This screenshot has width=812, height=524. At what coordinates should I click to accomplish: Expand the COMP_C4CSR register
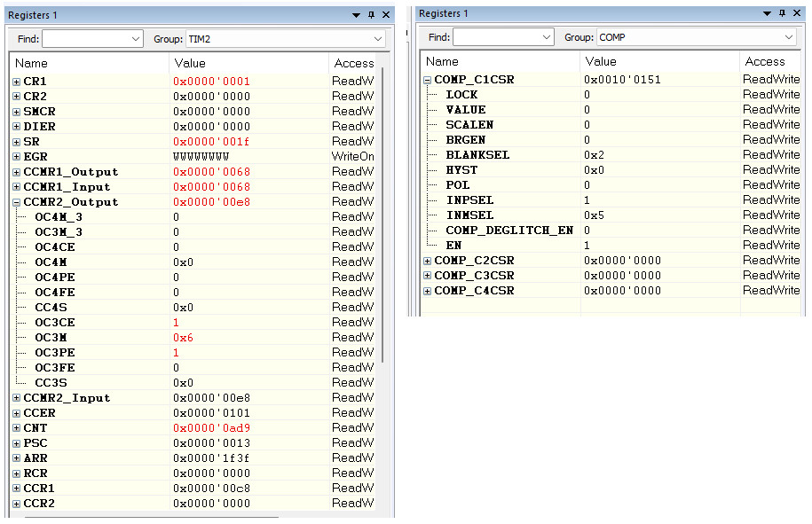point(429,290)
